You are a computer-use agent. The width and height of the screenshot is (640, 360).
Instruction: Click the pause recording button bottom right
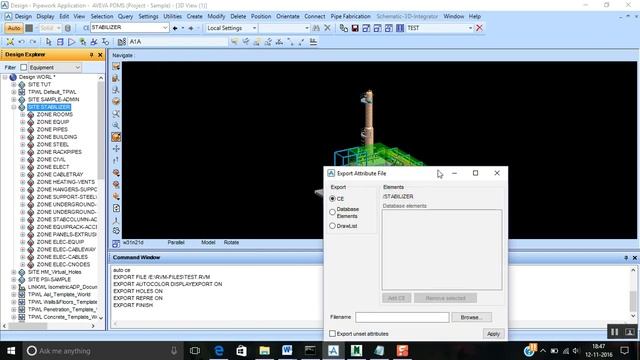click(x=614, y=332)
